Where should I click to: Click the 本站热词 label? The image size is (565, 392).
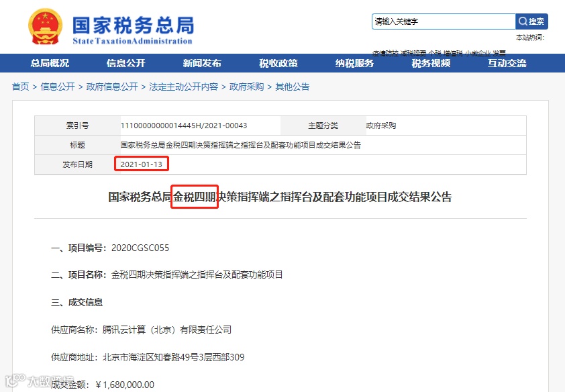530,38
